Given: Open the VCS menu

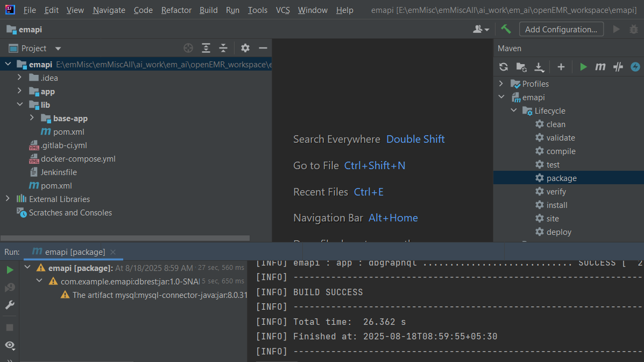Looking at the screenshot, I should 282,10.
